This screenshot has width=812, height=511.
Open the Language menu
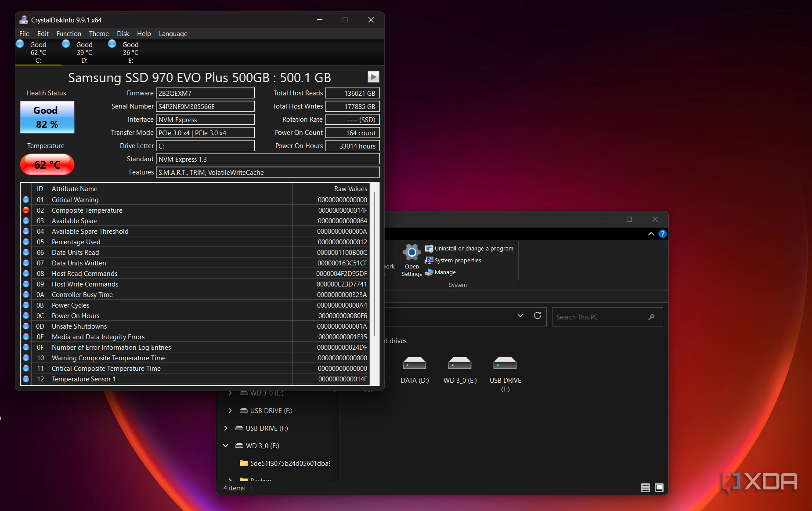coord(173,34)
